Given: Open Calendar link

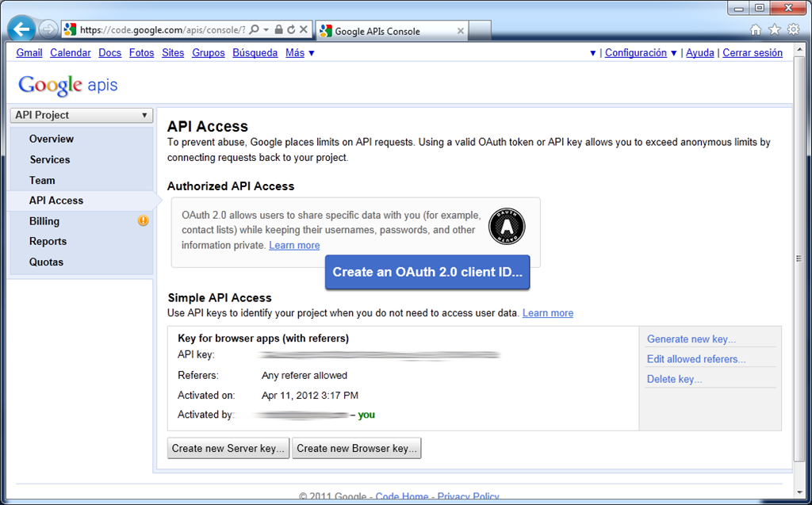Looking at the screenshot, I should coord(71,53).
